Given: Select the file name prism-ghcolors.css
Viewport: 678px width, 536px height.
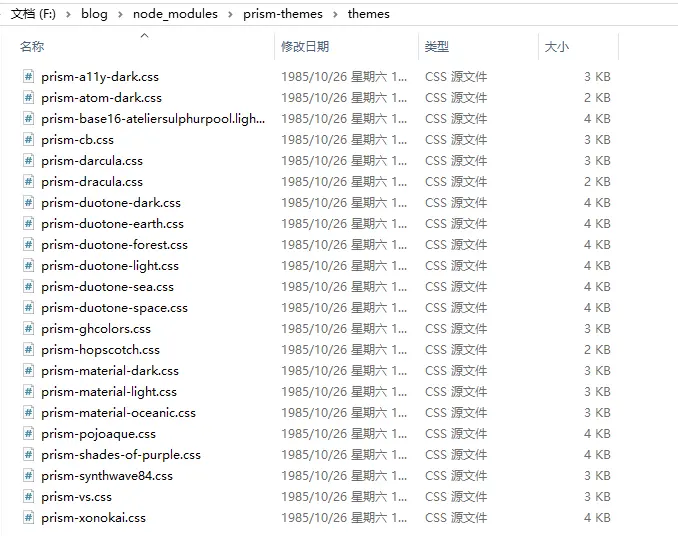Looking at the screenshot, I should coord(96,329).
